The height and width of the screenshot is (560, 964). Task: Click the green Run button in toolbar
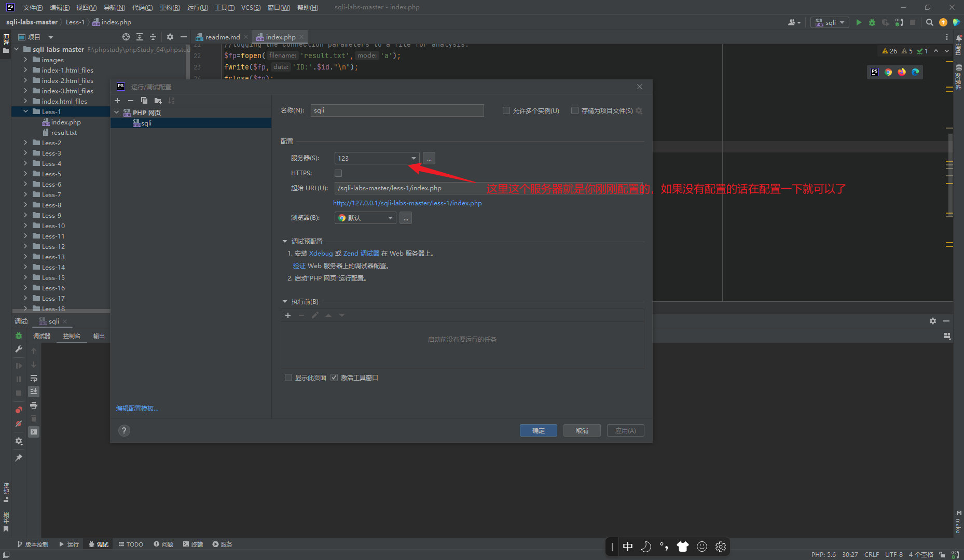[x=859, y=22]
